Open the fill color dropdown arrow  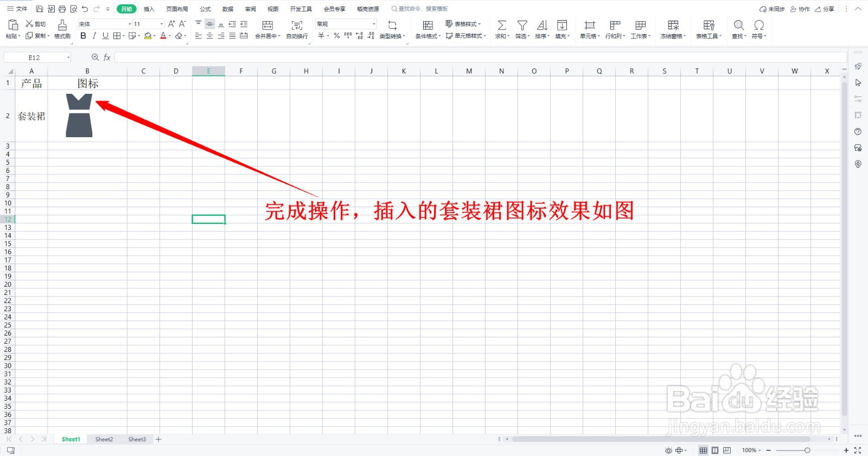tap(155, 36)
